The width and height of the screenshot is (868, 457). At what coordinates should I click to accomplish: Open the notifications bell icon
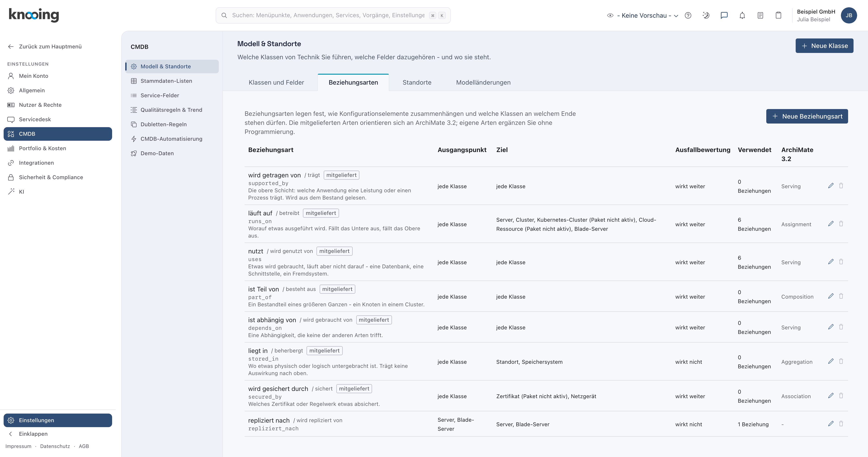pos(742,16)
